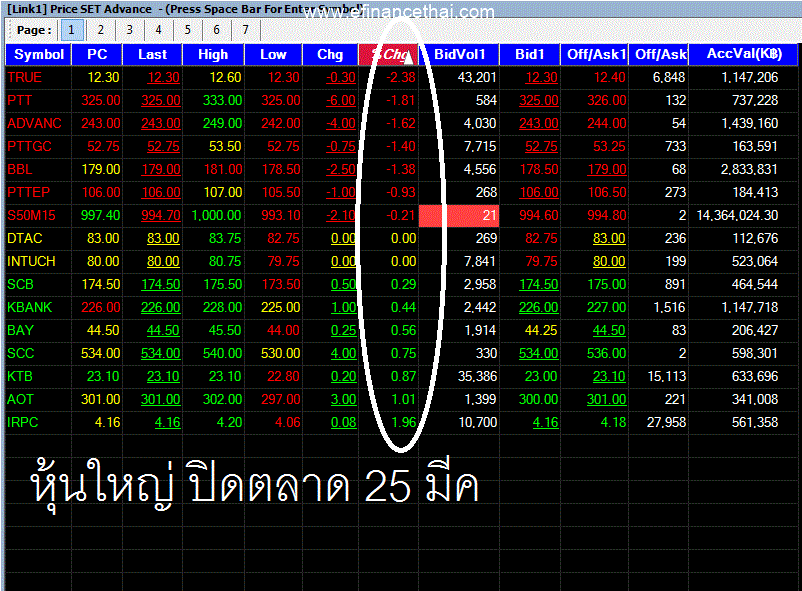Sort by the Bid1 column header
Viewport: 802px width, 591px height.
point(529,55)
